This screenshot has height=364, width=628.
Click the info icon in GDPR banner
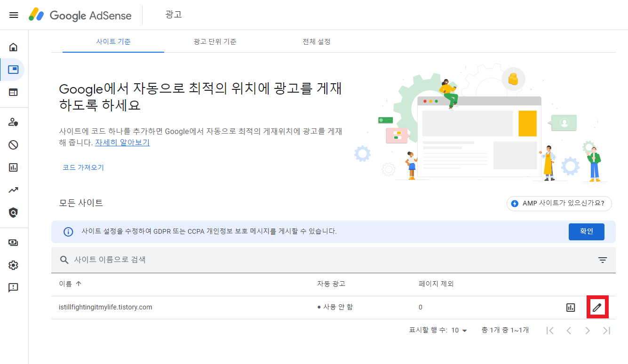tap(69, 231)
